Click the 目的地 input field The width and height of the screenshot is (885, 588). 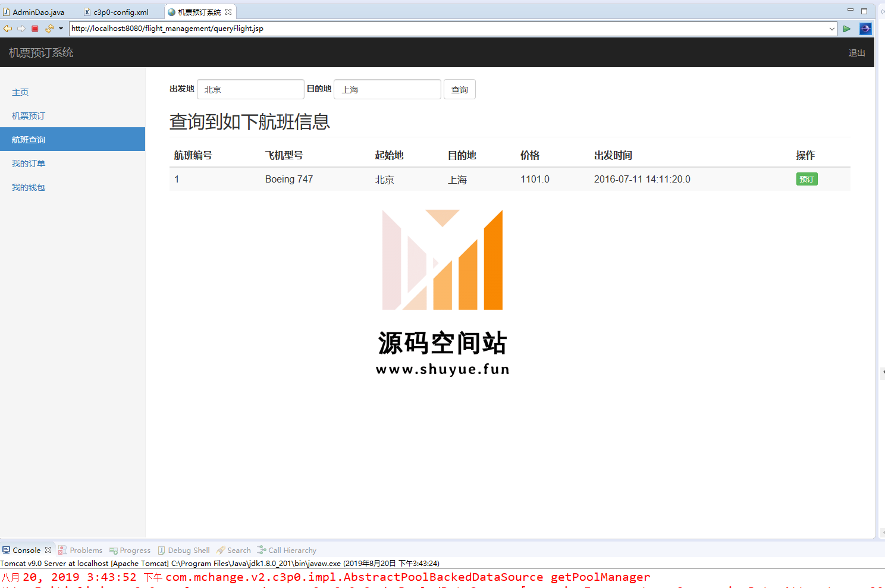(387, 89)
